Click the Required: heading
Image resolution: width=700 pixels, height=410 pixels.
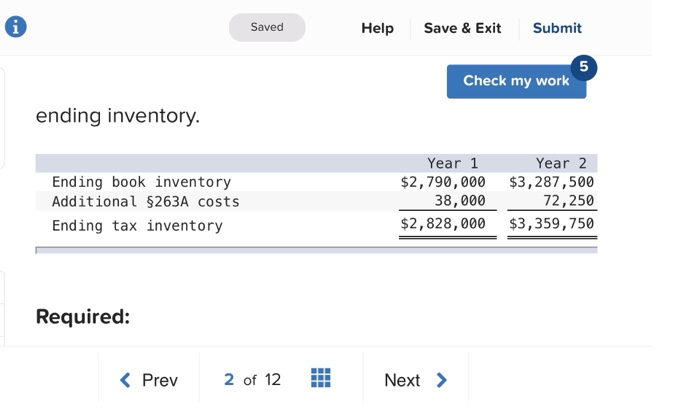(x=83, y=317)
